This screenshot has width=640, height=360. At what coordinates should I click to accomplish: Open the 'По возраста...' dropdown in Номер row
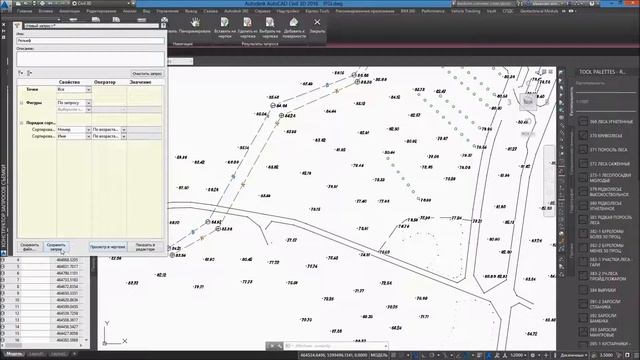tap(124, 129)
